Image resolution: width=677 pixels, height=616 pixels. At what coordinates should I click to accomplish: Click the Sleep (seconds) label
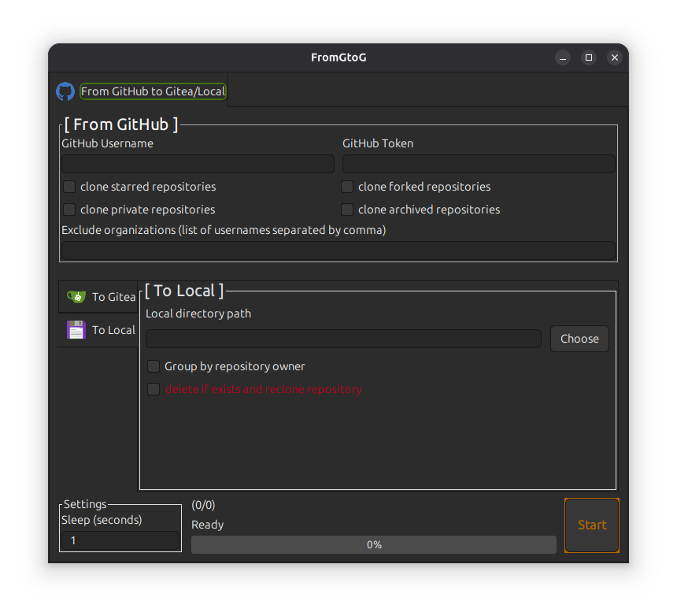tap(102, 520)
